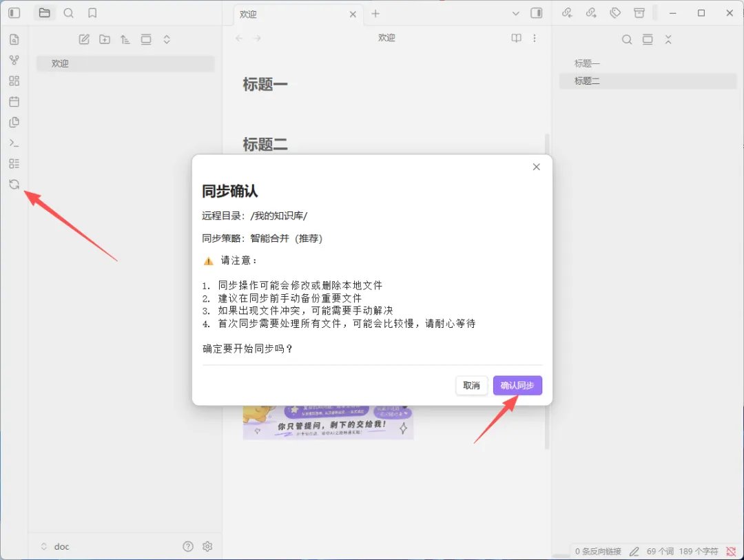The image size is (744, 560).
Task: Open the archive-box panel tab
Action: 639,13
